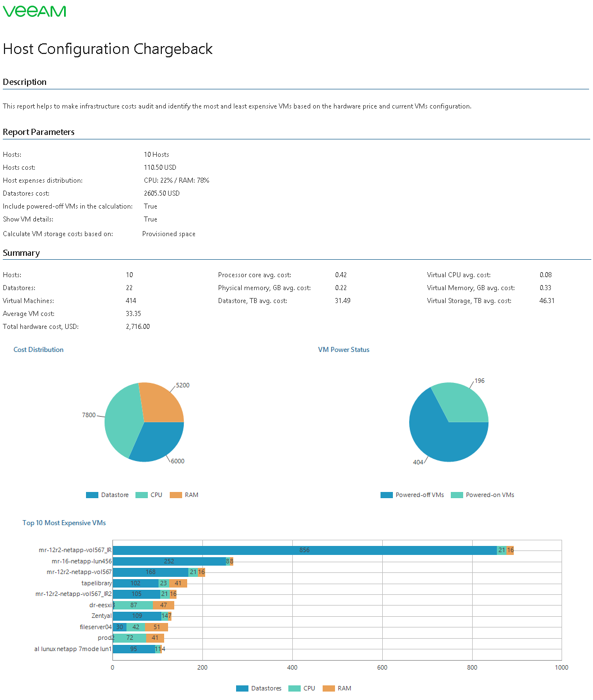This screenshot has height=700, width=593.
Task: Select the CPU legend icon below the bar chart
Action: coord(293,688)
